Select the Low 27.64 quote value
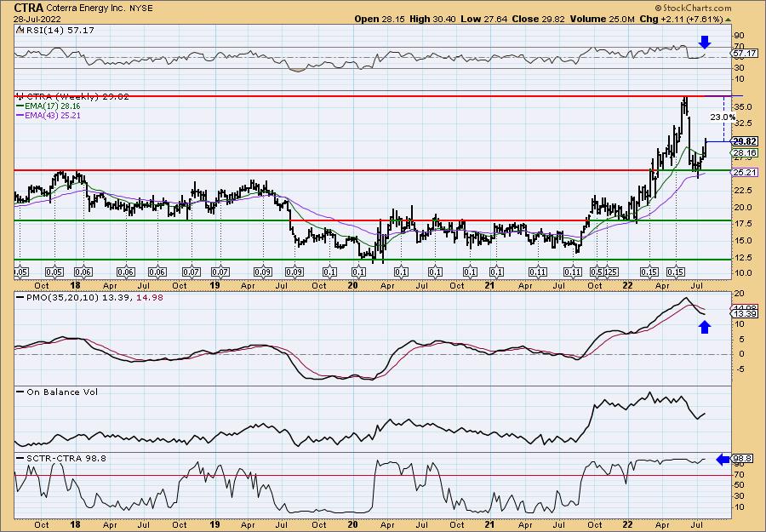 point(483,19)
